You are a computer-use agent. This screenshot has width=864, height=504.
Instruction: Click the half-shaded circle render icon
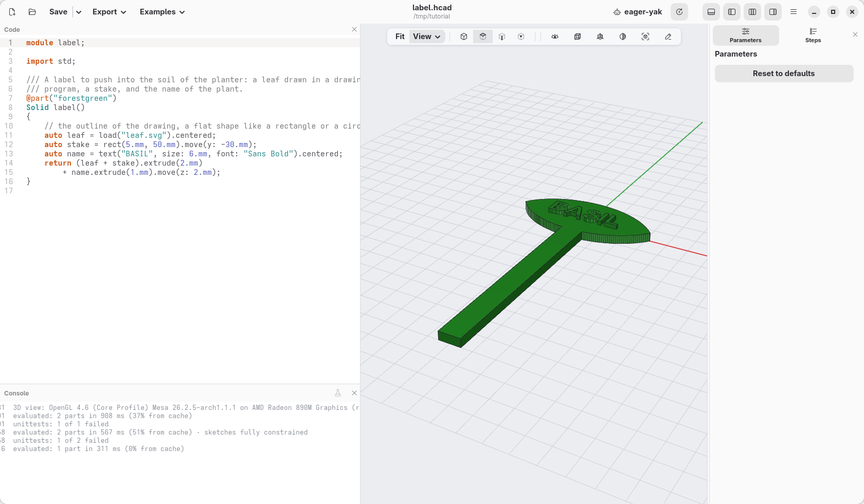623,37
